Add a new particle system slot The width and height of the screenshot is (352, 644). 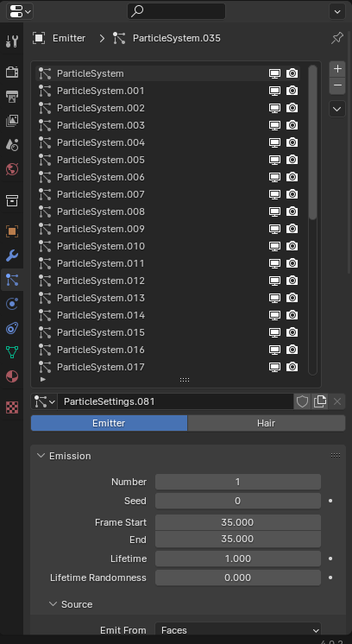[x=337, y=69]
